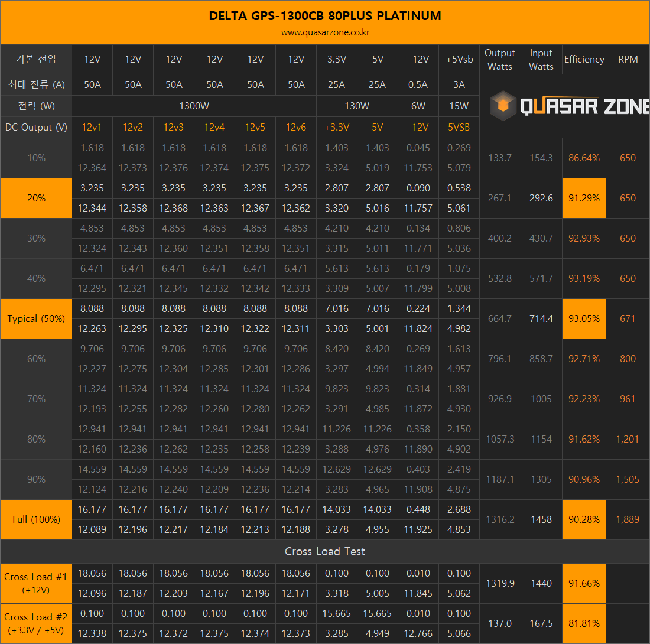Screen dimensions: 650x644
Task: Click the RPM column header
Action: tap(628, 59)
